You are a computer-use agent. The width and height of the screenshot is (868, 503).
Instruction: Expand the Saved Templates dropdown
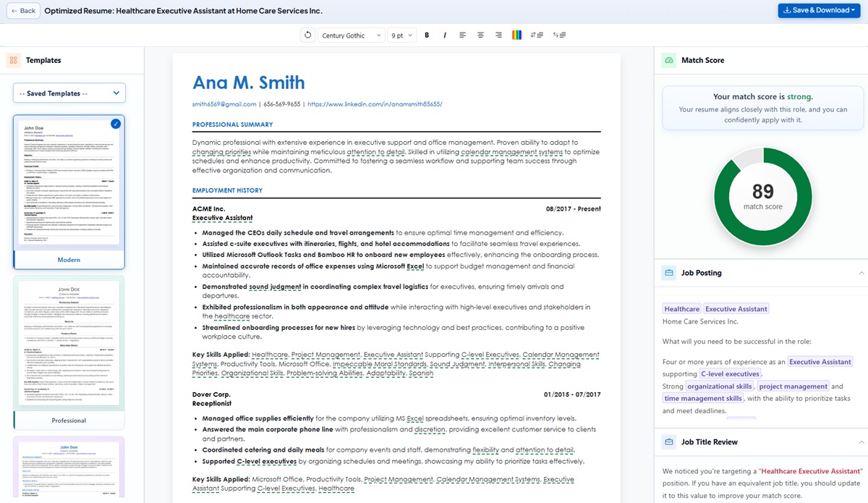[x=69, y=93]
